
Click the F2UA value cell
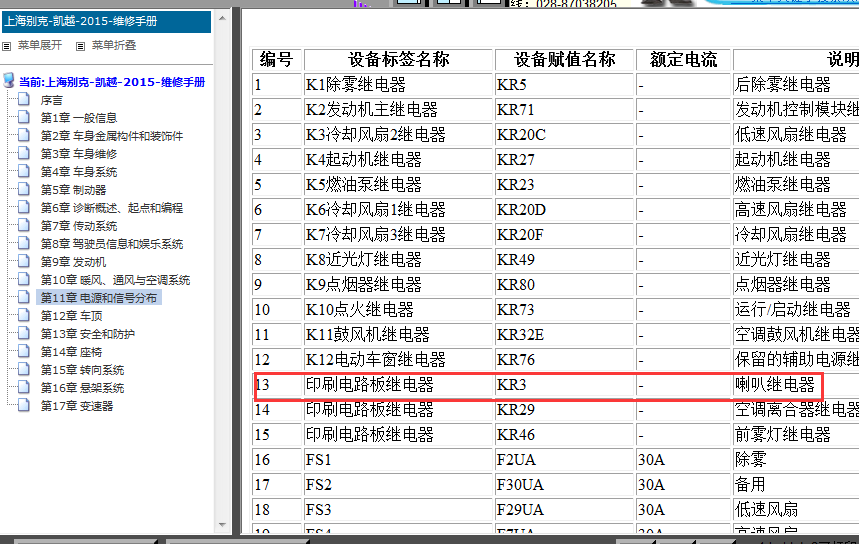coord(564,460)
